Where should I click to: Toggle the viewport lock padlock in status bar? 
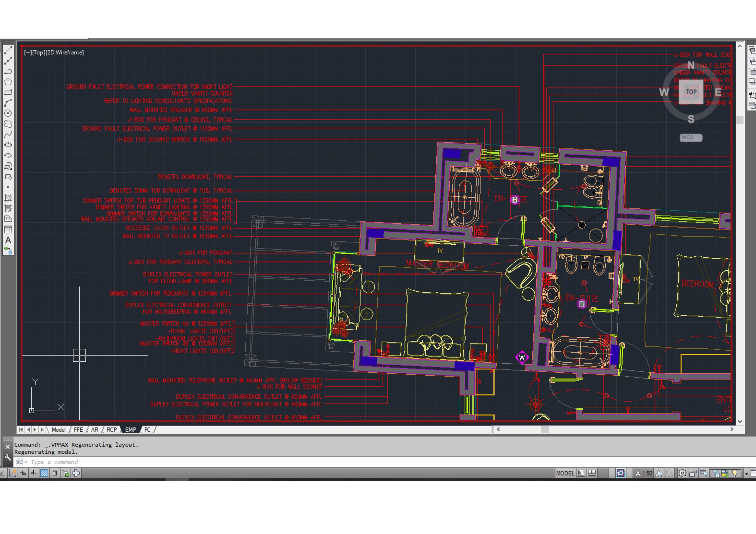[x=693, y=473]
